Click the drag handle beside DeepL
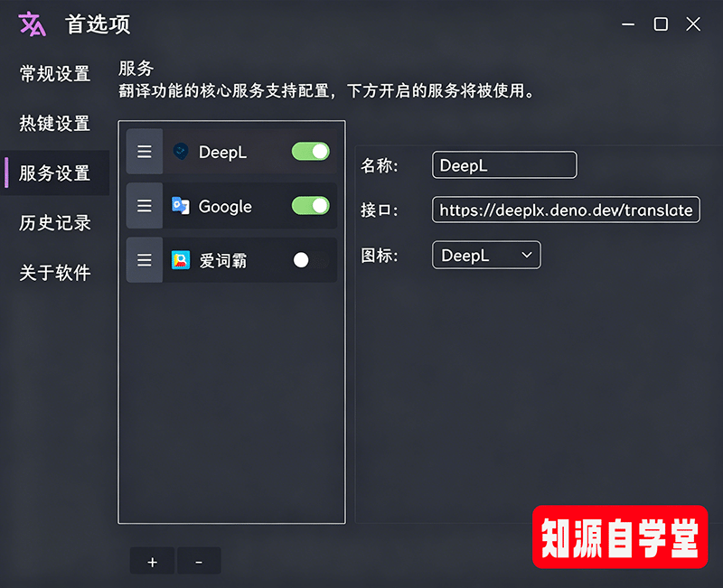This screenshot has width=723, height=588. click(145, 152)
